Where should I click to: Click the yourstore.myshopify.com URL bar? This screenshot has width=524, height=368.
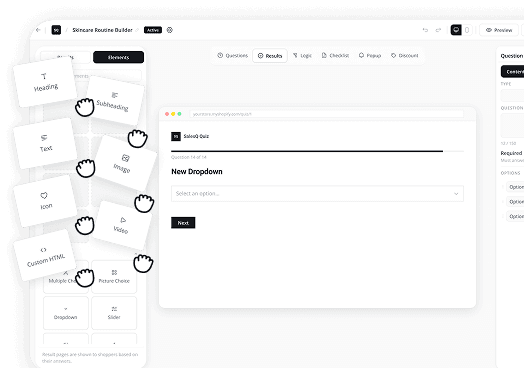[326, 114]
